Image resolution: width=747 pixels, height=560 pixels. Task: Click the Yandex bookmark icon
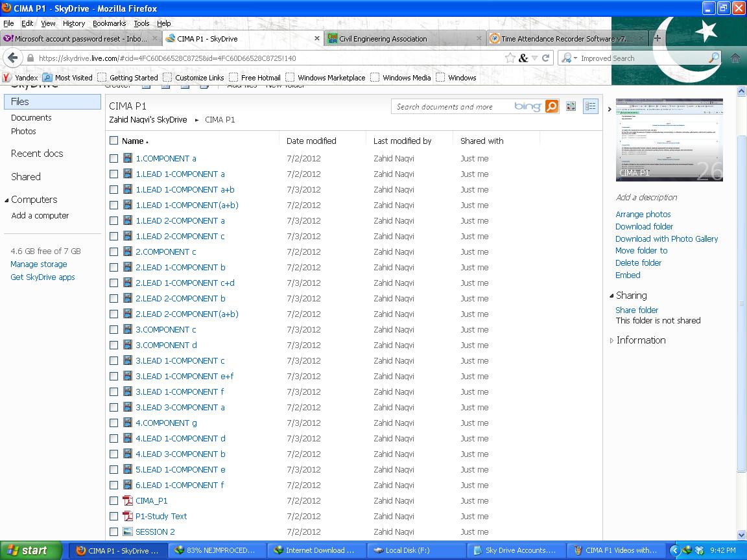6,78
